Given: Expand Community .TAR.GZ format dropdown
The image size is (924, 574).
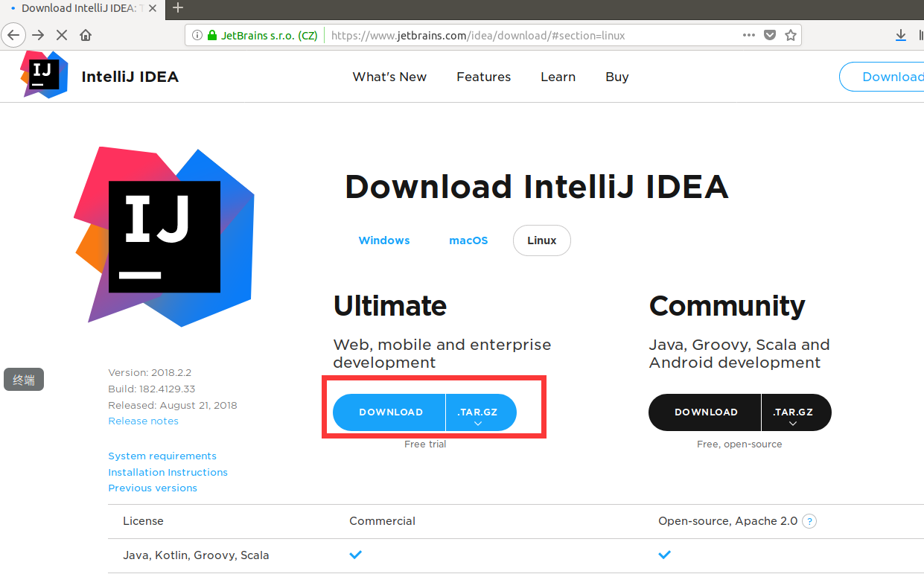Looking at the screenshot, I should pos(797,412).
